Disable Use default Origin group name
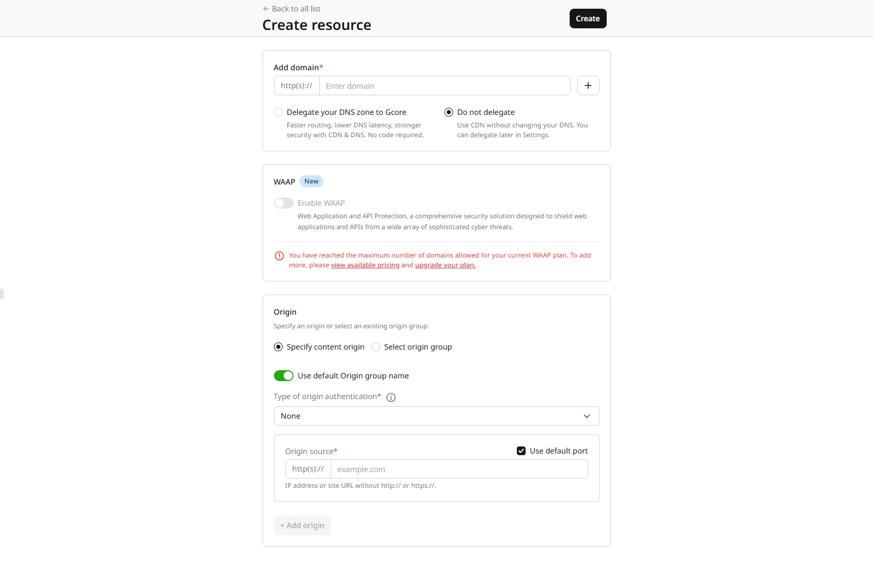This screenshot has width=873, height=588. [x=284, y=376]
